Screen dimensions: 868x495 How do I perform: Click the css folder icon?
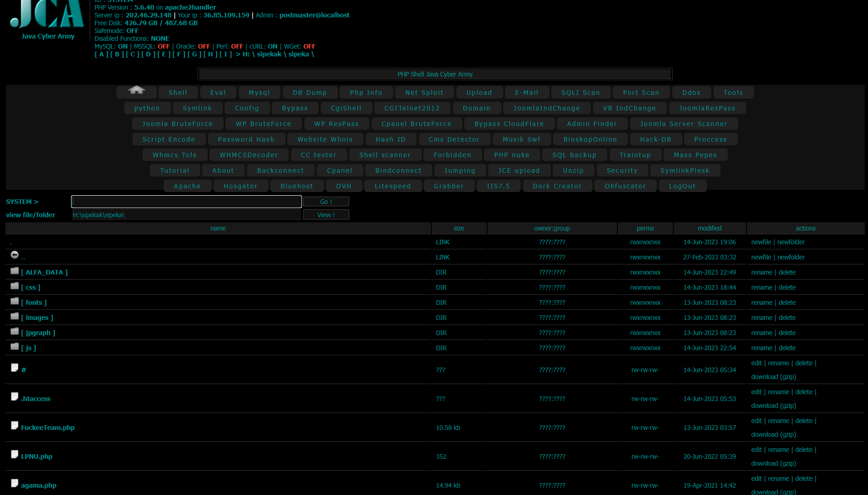click(x=15, y=286)
